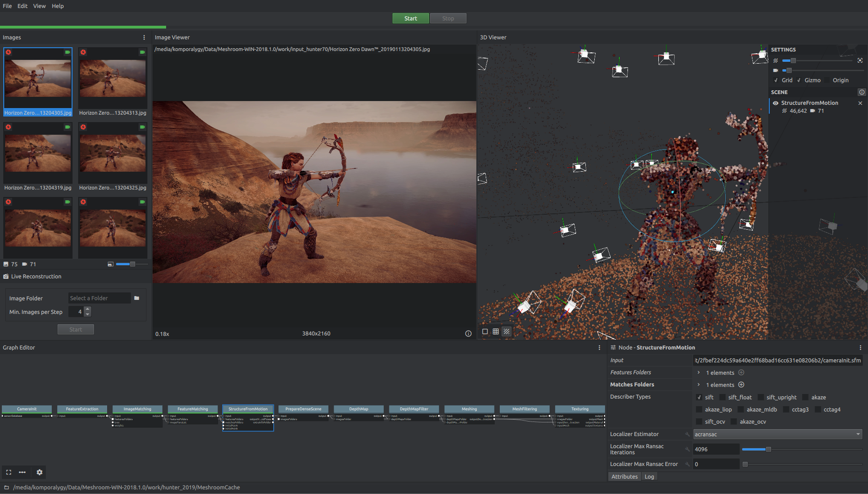Screen dimensions: 868x494
Task: Expand the Features Folders elements list
Action: click(x=699, y=373)
